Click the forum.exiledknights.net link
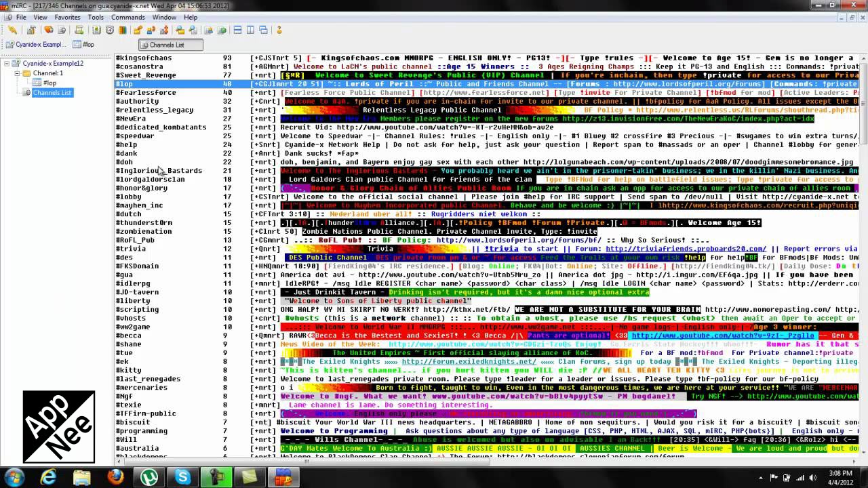 click(x=469, y=361)
